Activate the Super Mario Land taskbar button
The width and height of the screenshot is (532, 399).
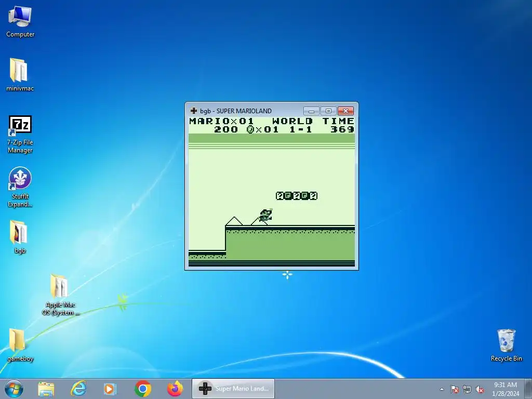[233, 389]
